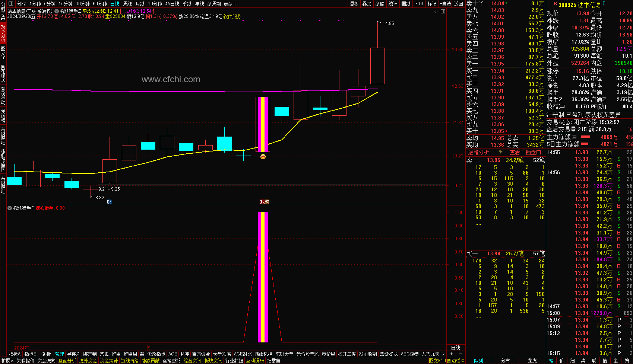Click the diamond icon above the chart
633x364 pixels.
(436, 11)
